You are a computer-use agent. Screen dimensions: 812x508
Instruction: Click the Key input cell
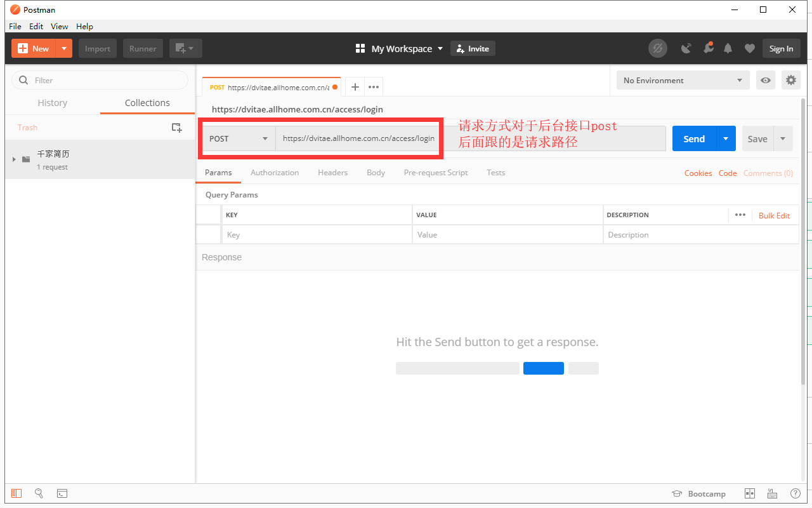click(x=317, y=234)
